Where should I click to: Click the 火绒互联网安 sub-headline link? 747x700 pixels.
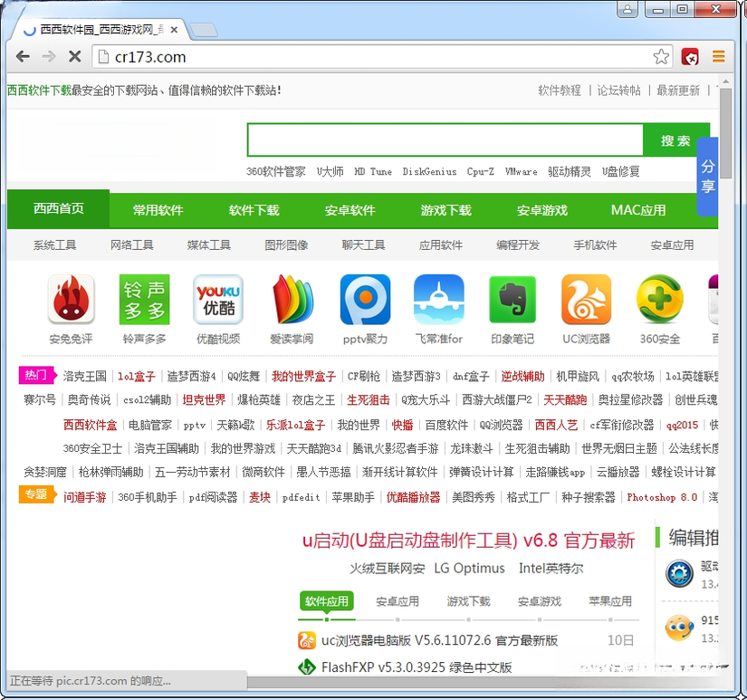coord(387,569)
